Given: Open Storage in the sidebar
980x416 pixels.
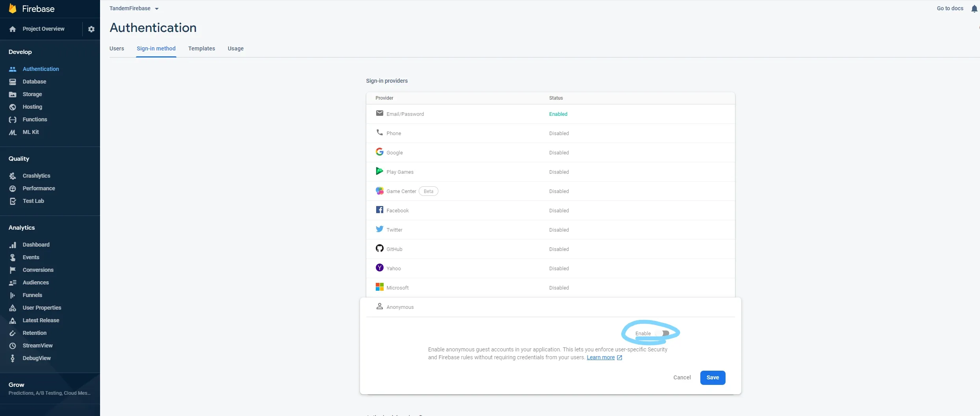Looking at the screenshot, I should point(32,94).
